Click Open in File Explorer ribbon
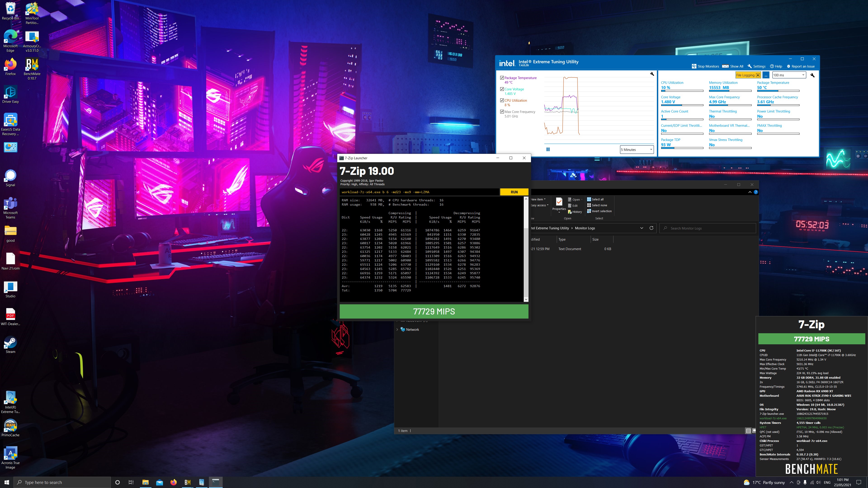The height and width of the screenshot is (488, 868). (576, 199)
